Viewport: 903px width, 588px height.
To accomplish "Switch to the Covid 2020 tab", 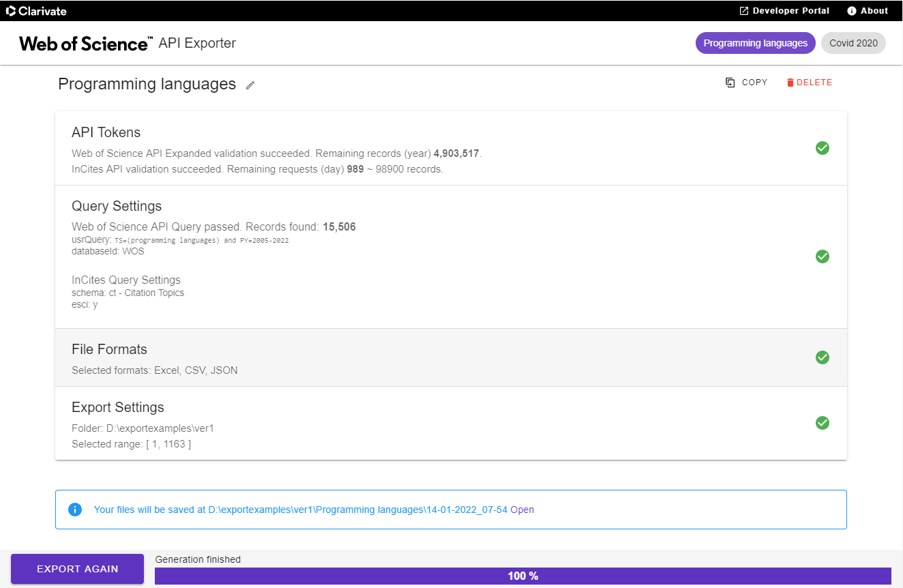I will click(853, 43).
